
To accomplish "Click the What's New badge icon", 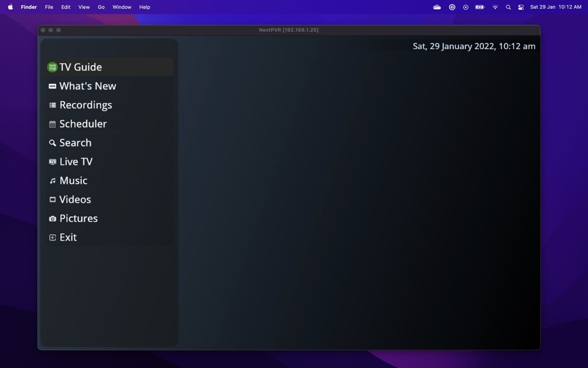I will coord(53,86).
